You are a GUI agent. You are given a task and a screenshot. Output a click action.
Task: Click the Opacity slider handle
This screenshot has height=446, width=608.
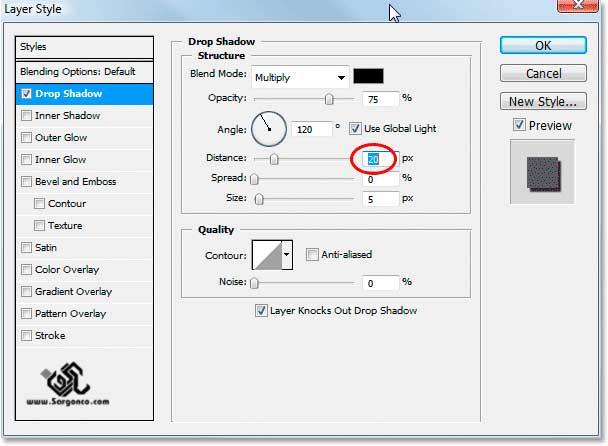(x=329, y=99)
